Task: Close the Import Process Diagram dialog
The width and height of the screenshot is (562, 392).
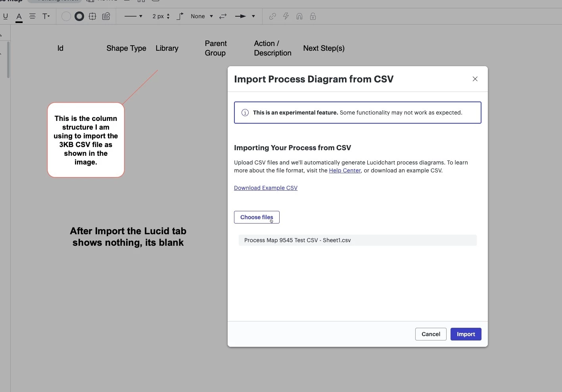Action: coord(475,79)
